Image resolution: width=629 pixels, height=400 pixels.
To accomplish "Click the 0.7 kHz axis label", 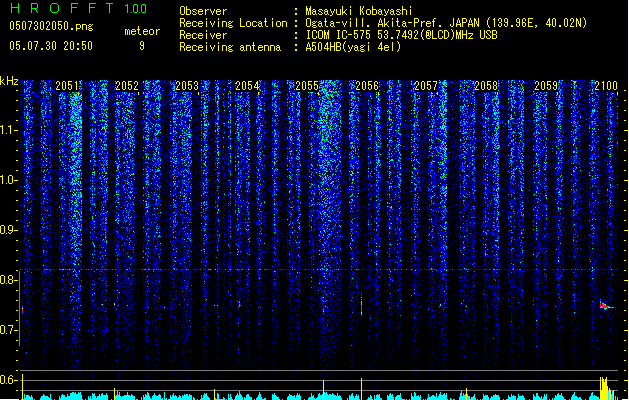I will point(9,330).
